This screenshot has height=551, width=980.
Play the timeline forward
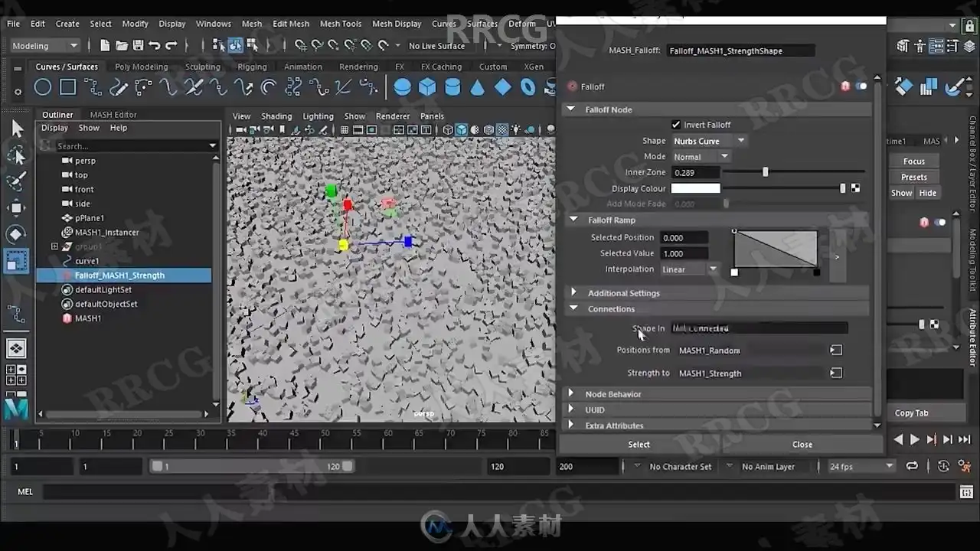click(914, 439)
